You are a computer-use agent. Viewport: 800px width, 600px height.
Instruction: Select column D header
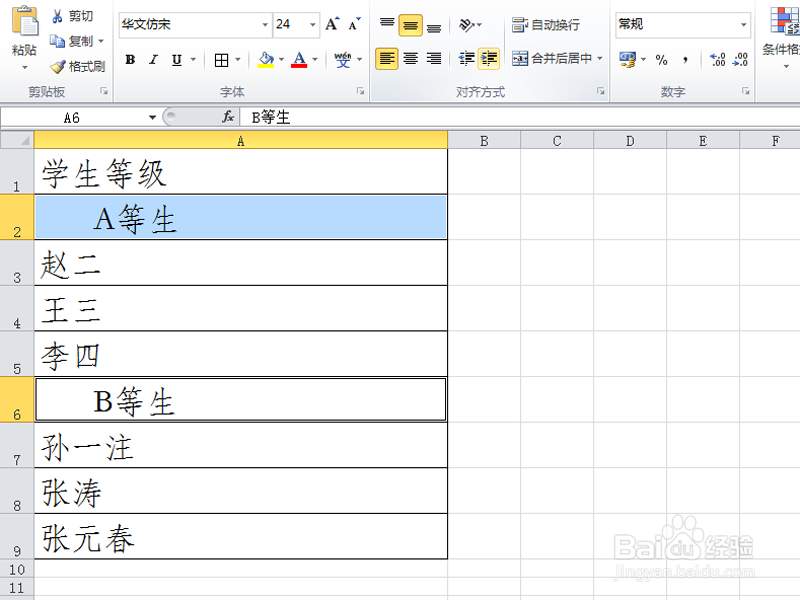630,140
